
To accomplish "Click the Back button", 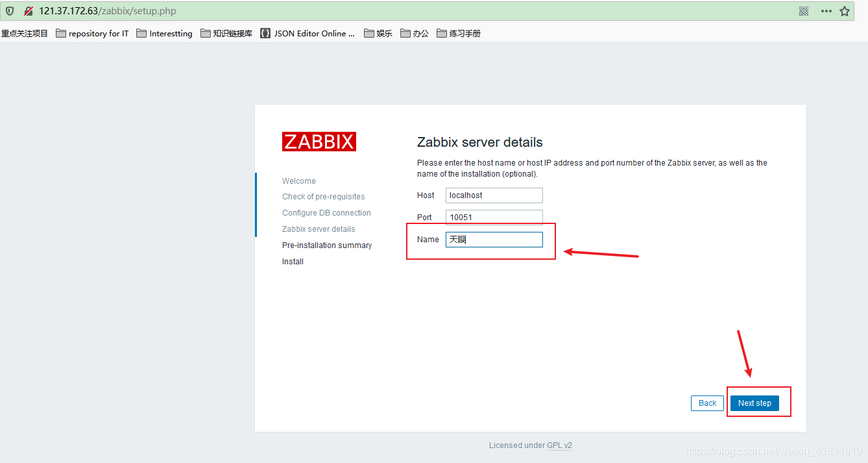I will [707, 403].
